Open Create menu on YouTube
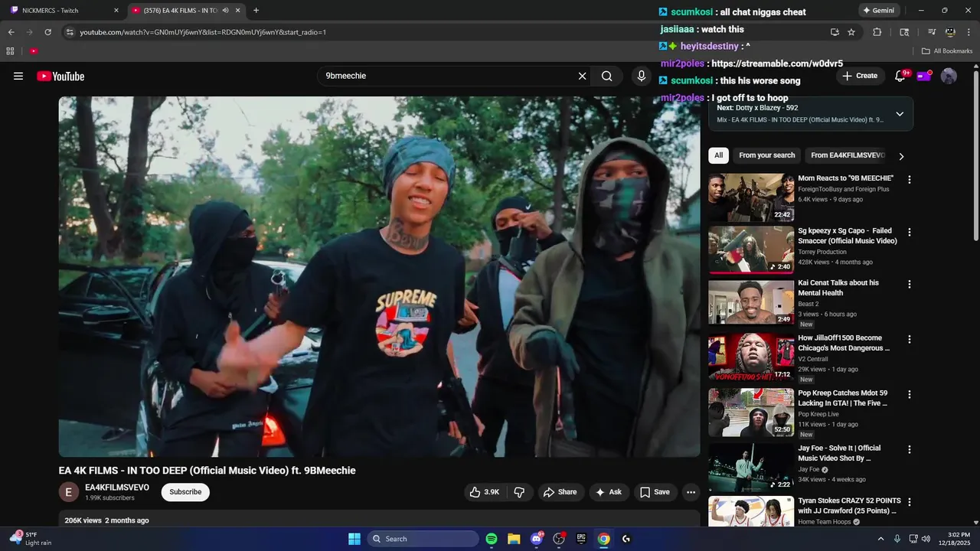Image resolution: width=980 pixels, height=551 pixels. coord(860,76)
